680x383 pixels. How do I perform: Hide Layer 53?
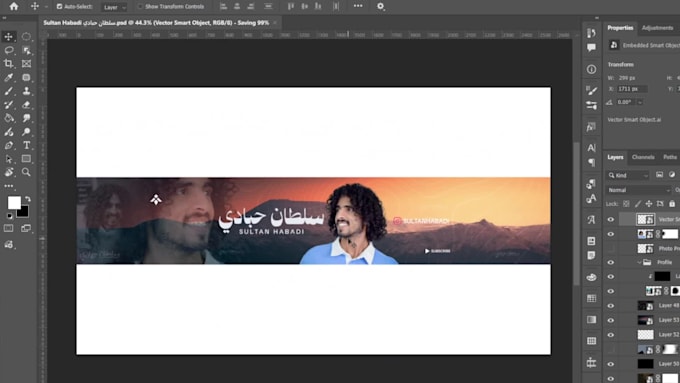point(611,320)
